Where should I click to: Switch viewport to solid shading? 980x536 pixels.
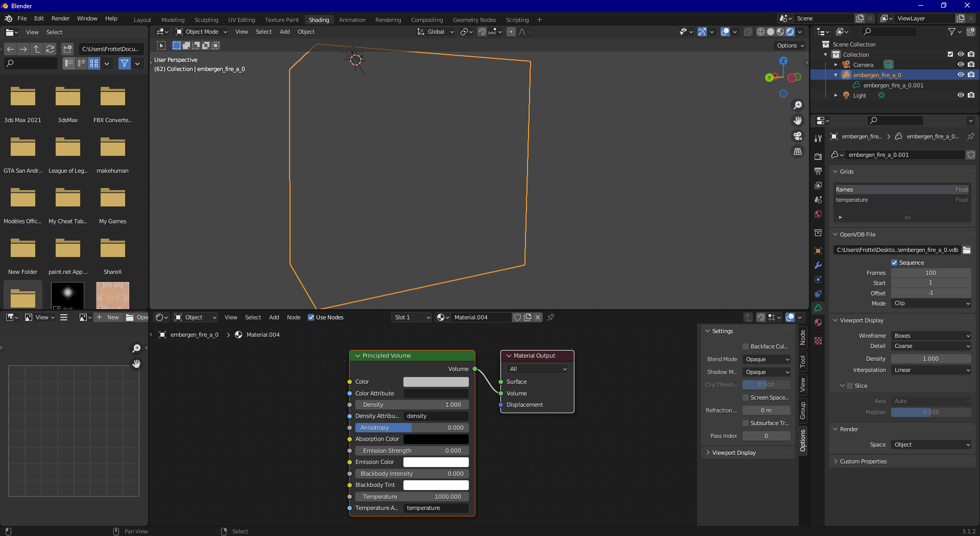771,32
